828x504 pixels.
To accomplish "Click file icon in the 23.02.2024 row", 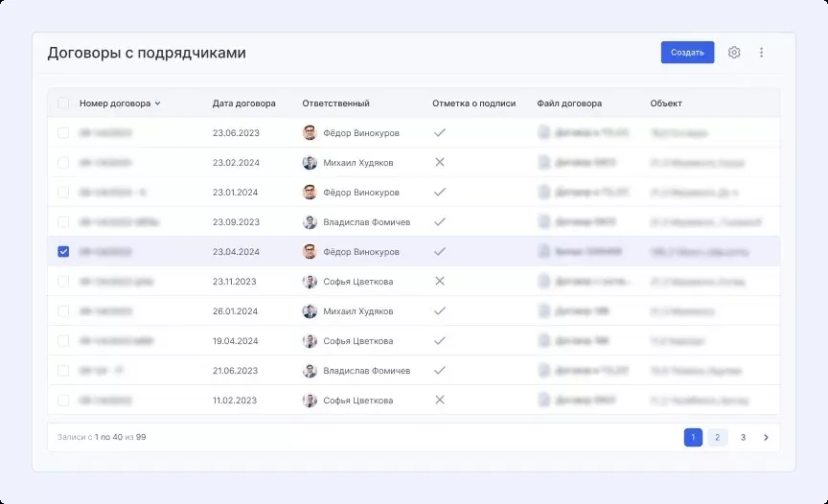I will pyautogui.click(x=543, y=163).
